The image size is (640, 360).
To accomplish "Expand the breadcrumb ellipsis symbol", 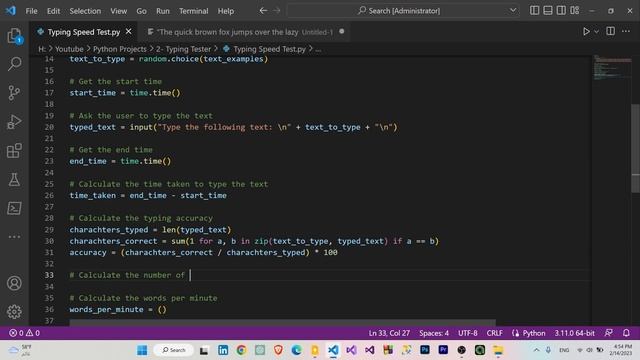I will click(x=318, y=49).
